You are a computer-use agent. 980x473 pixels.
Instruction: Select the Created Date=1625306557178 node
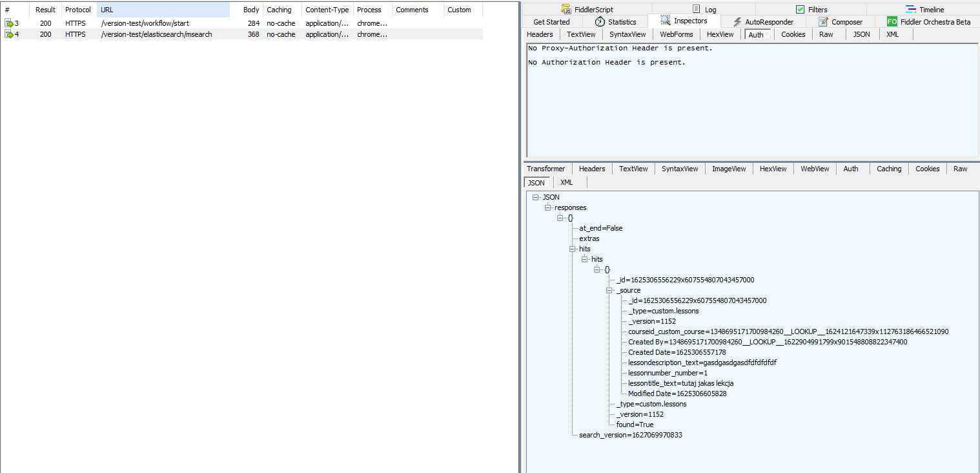[677, 352]
